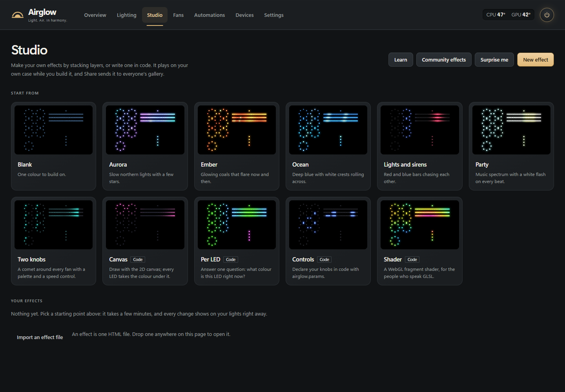
Task: Switch to the Lighting tab
Action: click(127, 15)
